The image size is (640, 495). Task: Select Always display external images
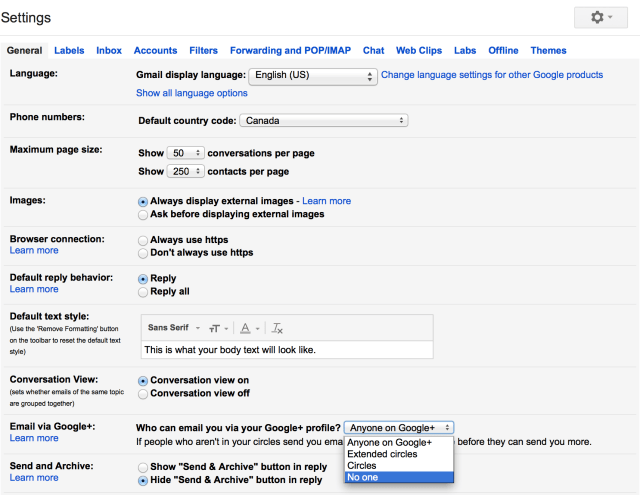143,202
